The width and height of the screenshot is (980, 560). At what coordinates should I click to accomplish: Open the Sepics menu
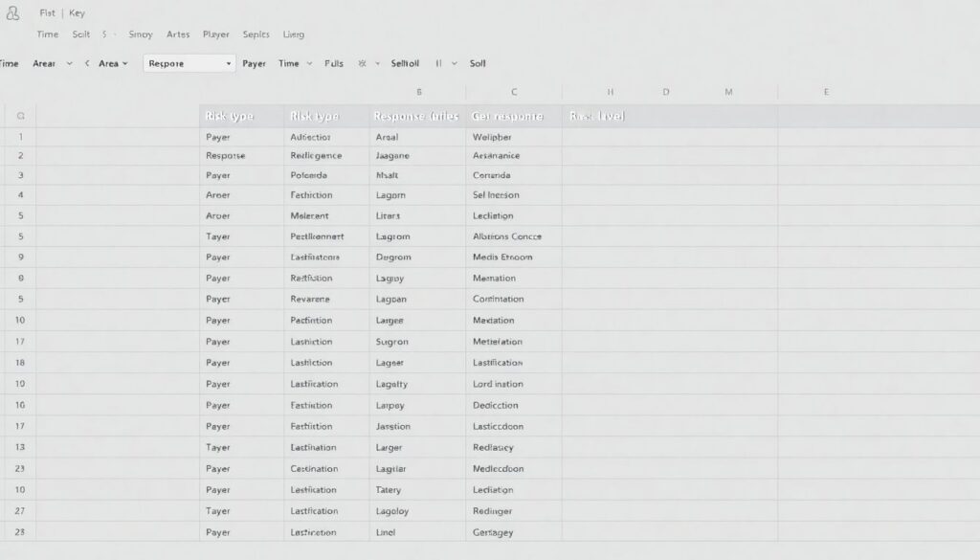[256, 34]
